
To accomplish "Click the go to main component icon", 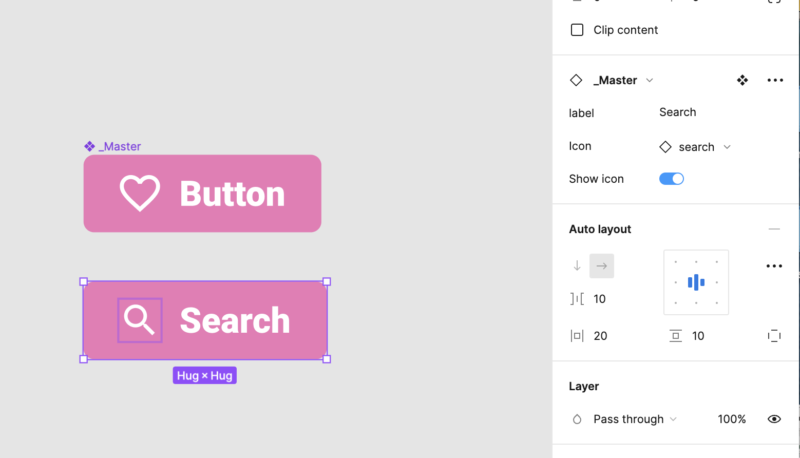I will pyautogui.click(x=742, y=80).
